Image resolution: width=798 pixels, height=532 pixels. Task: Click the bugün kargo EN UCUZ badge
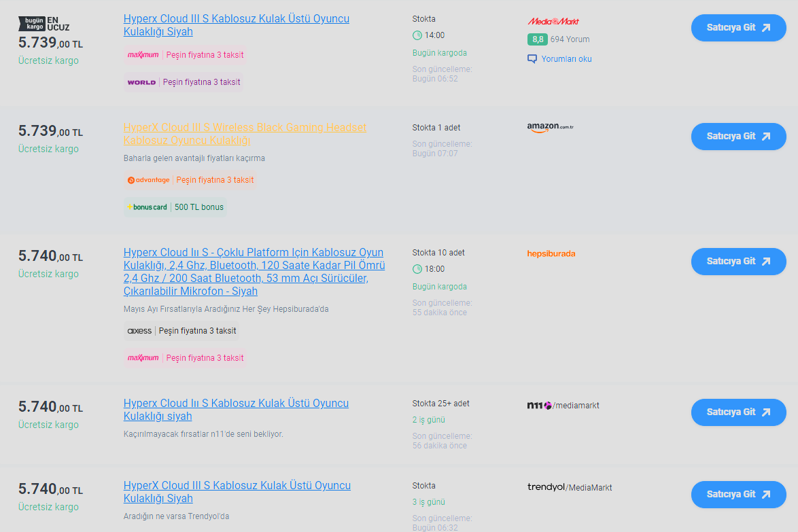(44, 24)
